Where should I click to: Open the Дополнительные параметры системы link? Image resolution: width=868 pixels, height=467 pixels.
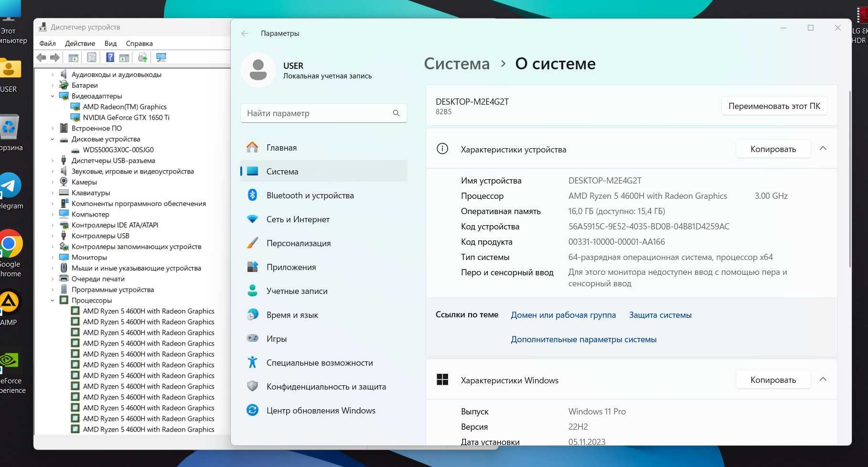[583, 339]
